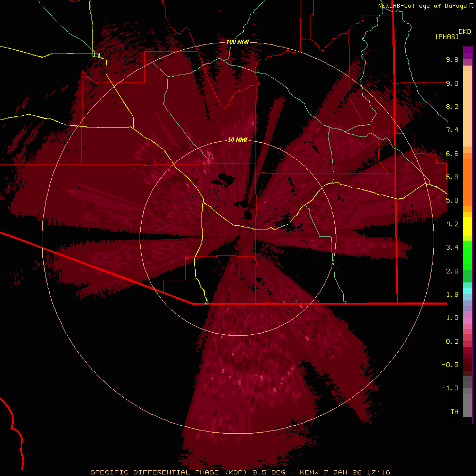Click the -0.5 scale value
Image resolution: width=476 pixels, height=476 pixels.
450,365
